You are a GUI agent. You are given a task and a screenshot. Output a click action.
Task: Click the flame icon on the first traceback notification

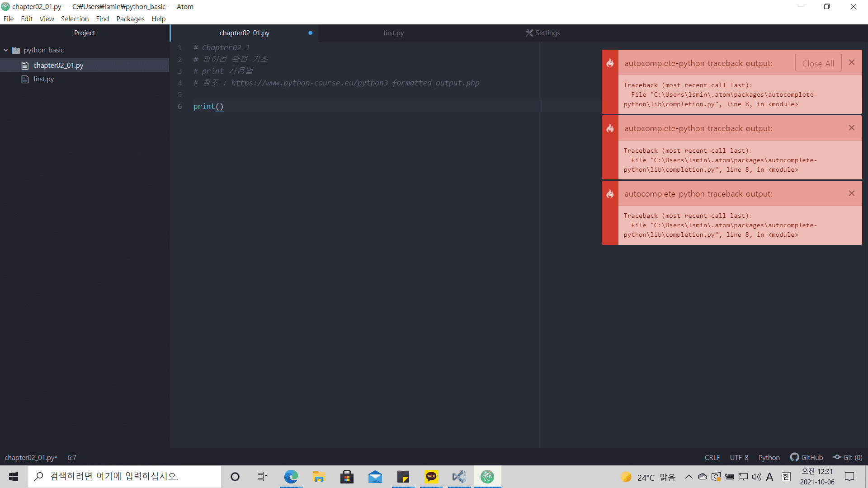coord(610,63)
